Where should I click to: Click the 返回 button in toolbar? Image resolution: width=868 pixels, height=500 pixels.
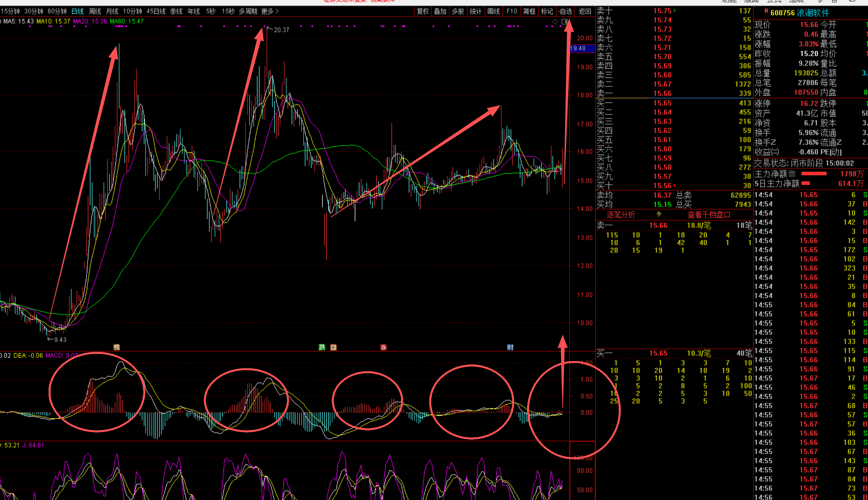click(584, 11)
